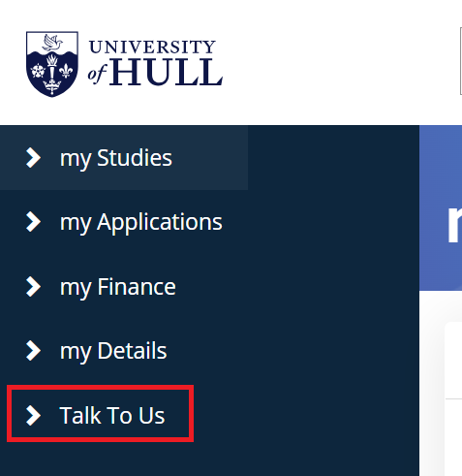Click the chevron beside my Details

[33, 350]
